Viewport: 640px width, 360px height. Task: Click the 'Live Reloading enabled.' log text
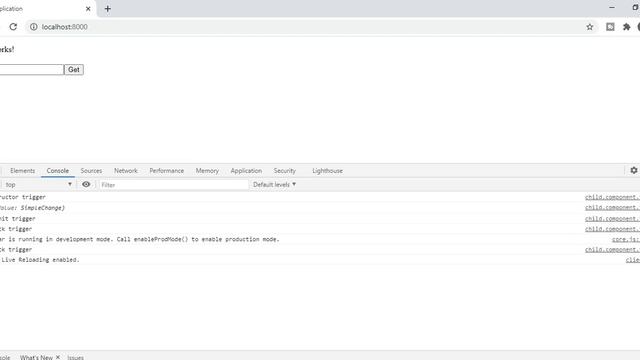point(40,260)
